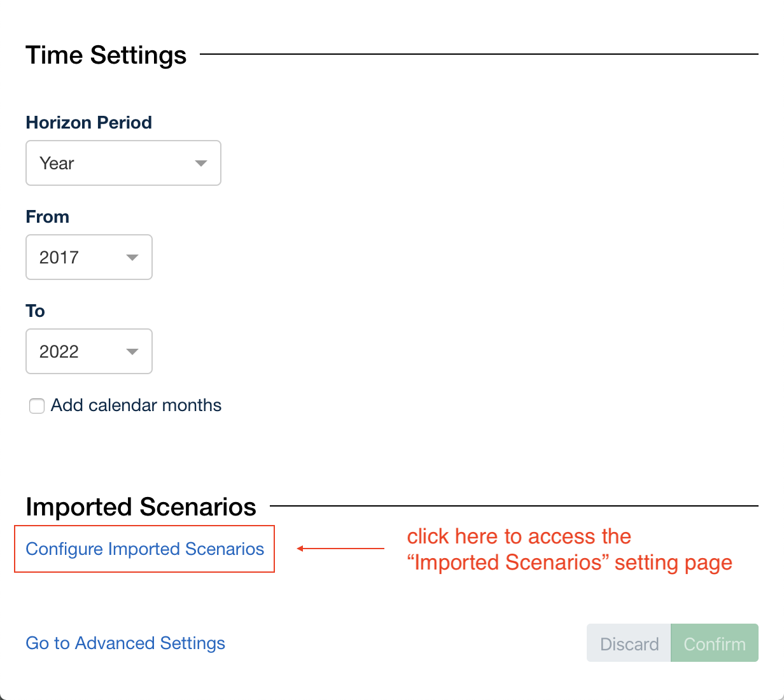Click the Imported Scenarios heading
784x700 pixels.
point(141,507)
